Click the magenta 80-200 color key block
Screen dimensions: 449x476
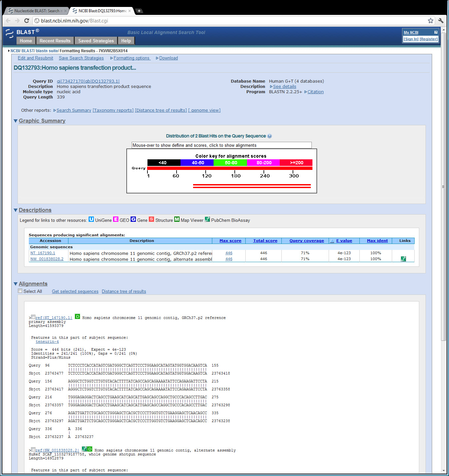[264, 163]
